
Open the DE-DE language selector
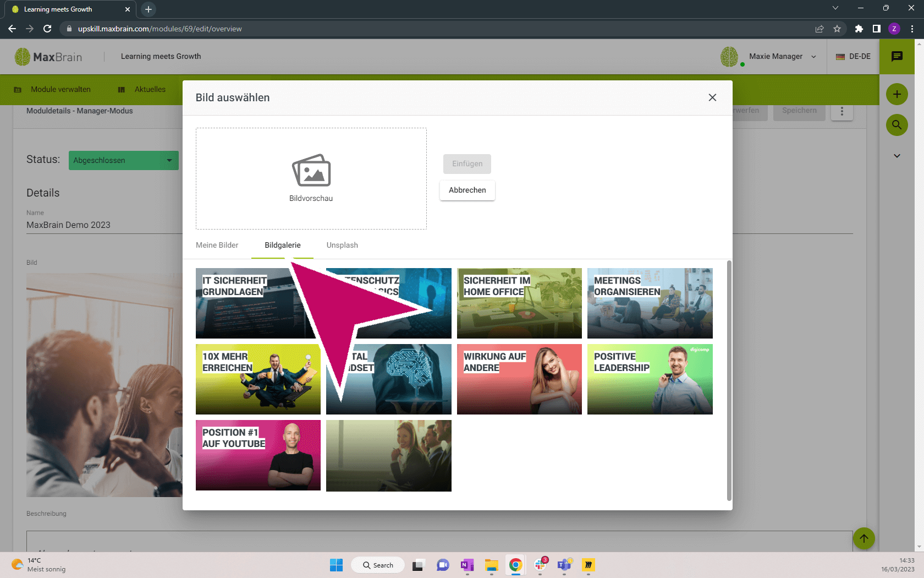[x=853, y=57]
